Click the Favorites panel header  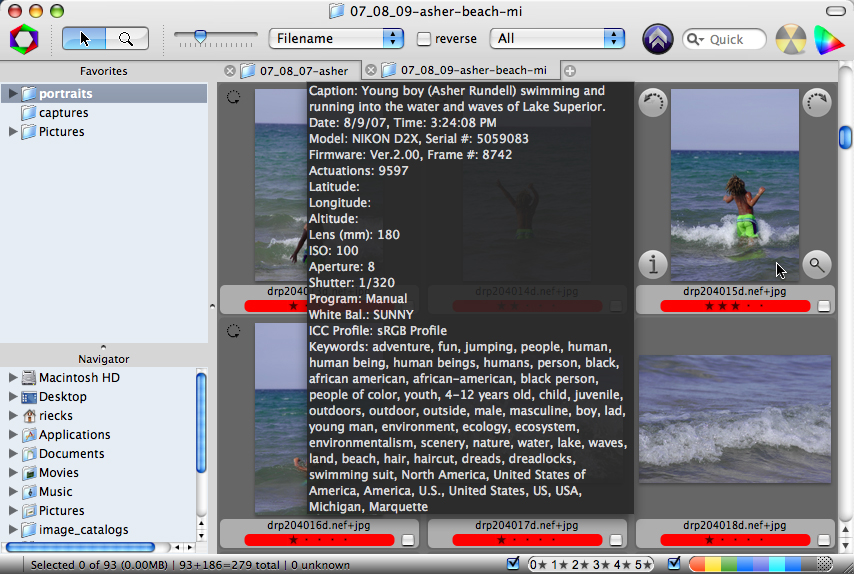(x=103, y=71)
